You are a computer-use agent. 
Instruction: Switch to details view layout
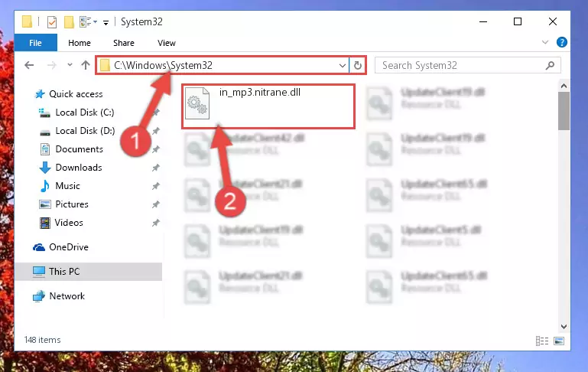coord(542,341)
